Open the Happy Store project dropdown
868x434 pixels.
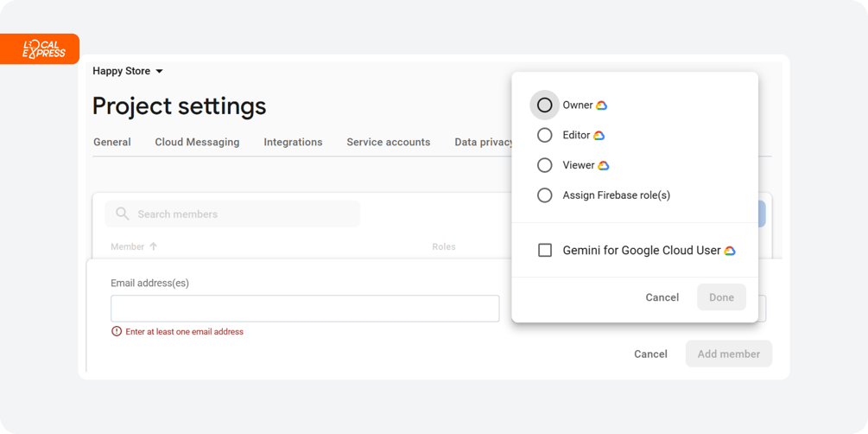pos(128,71)
